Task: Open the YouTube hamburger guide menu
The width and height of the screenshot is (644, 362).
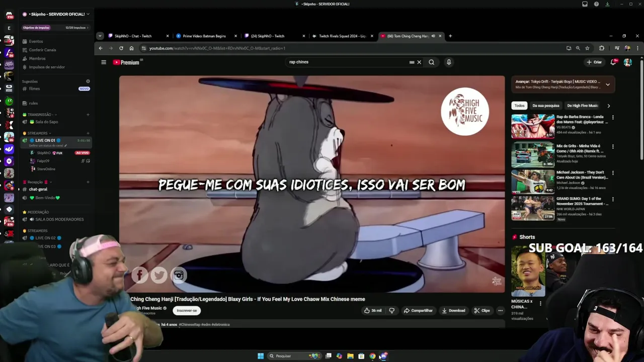Action: pos(104,62)
